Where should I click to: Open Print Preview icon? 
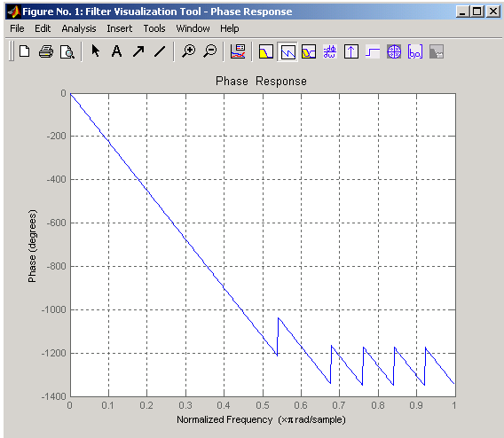(x=67, y=51)
